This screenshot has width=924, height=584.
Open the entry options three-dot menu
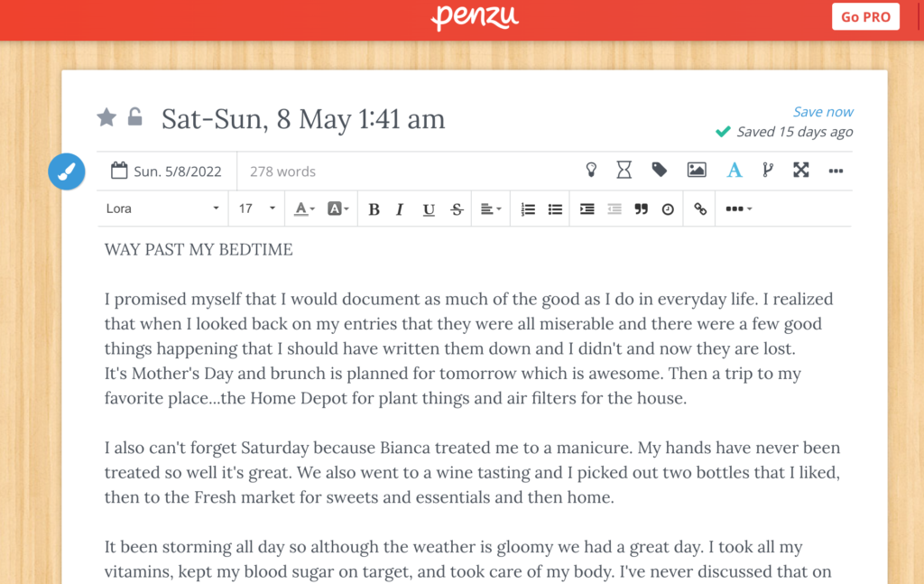[x=836, y=171]
